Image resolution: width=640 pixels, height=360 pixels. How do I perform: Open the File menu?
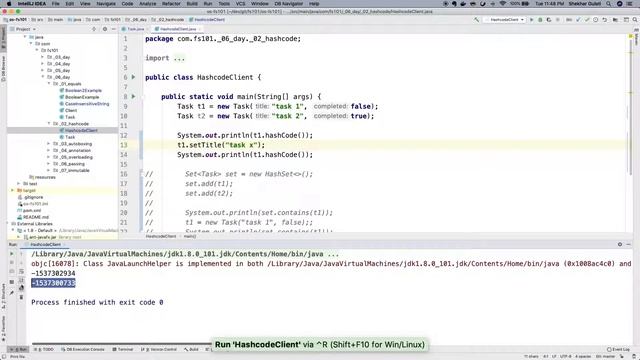point(56,4)
